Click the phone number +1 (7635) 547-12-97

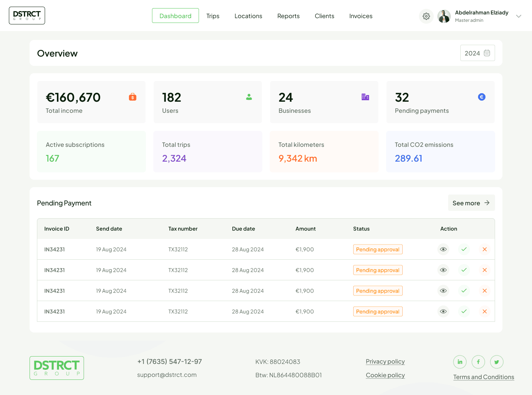tap(170, 361)
